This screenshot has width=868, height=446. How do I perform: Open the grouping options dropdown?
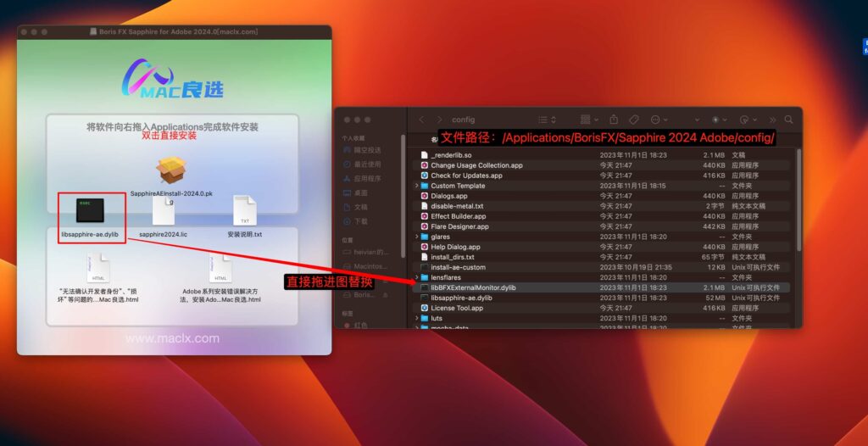589,120
